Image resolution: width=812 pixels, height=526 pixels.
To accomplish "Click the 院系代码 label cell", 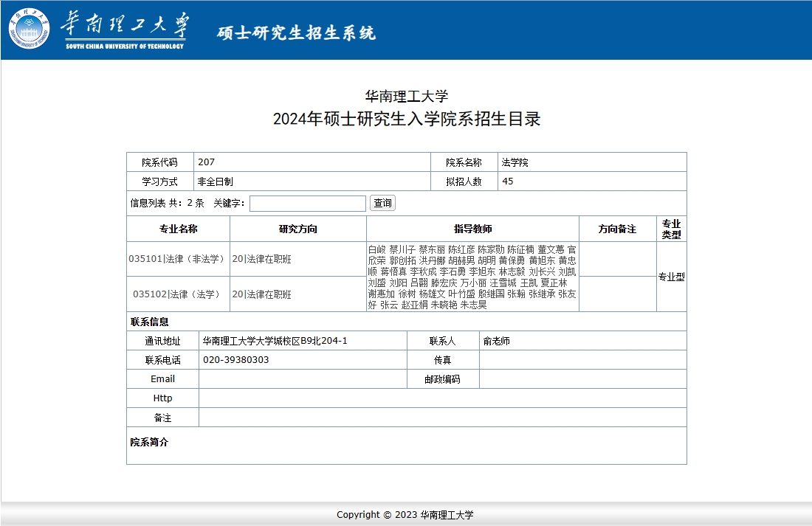I will [x=160, y=162].
